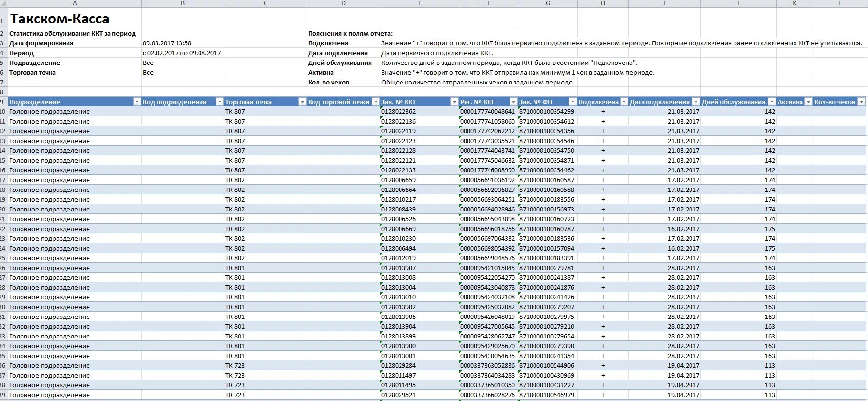Select registration number 0000337365010350
Image resolution: width=868 pixels, height=401 pixels.
click(489, 385)
